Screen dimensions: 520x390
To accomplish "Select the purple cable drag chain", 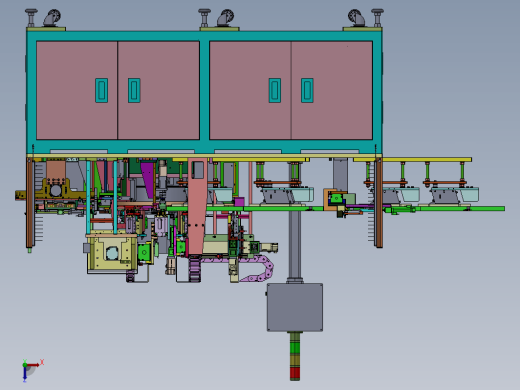I will (x=247, y=267).
